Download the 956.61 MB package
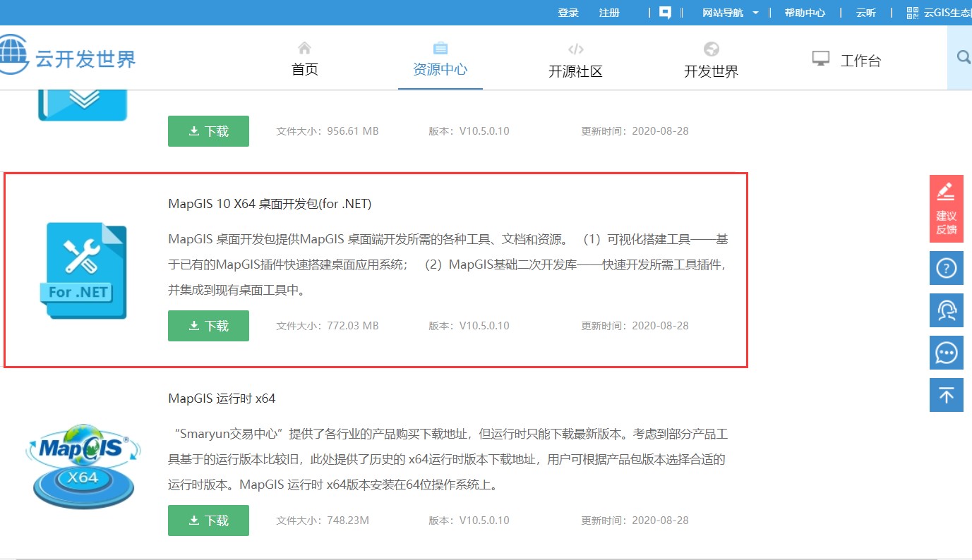The width and height of the screenshot is (972, 560). tap(208, 131)
